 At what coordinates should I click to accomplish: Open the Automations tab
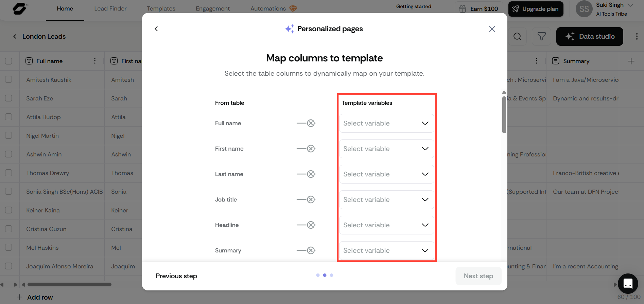(268, 8)
